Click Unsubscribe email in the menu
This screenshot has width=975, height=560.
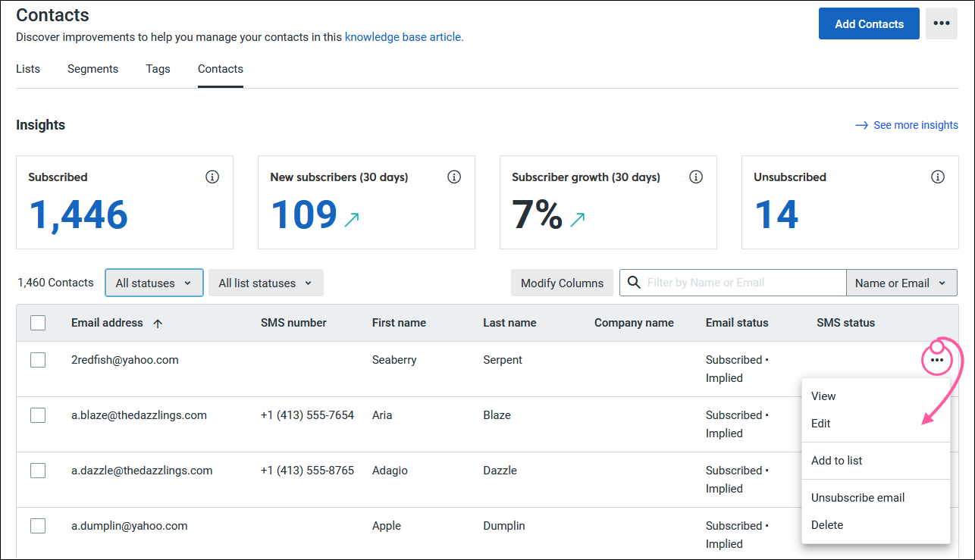(876, 498)
